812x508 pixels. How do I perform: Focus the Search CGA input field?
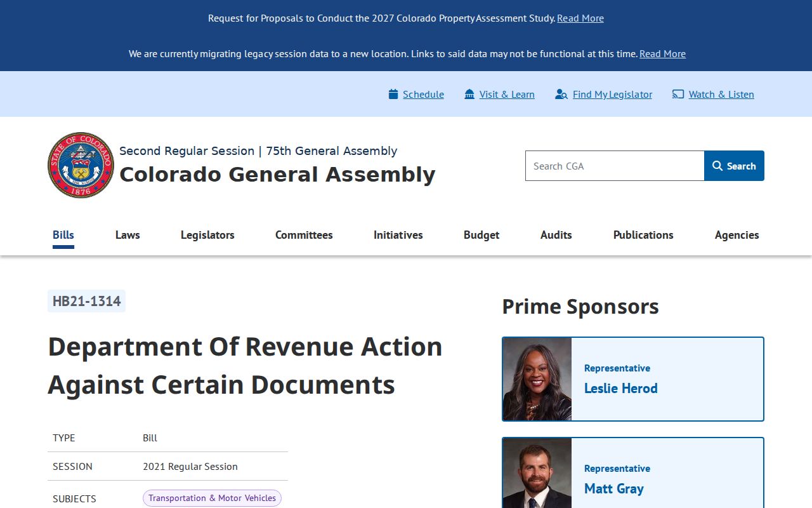coord(615,166)
